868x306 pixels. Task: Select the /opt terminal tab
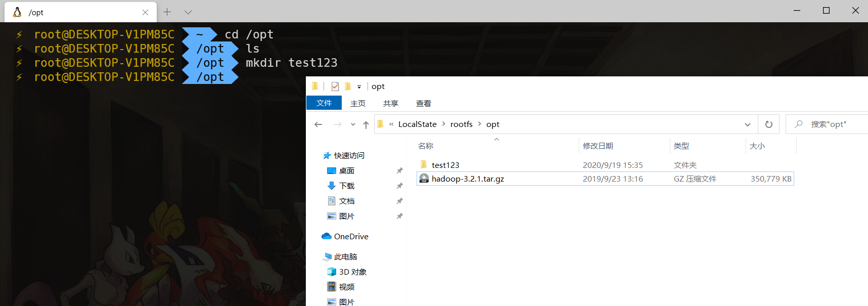pyautogui.click(x=81, y=12)
